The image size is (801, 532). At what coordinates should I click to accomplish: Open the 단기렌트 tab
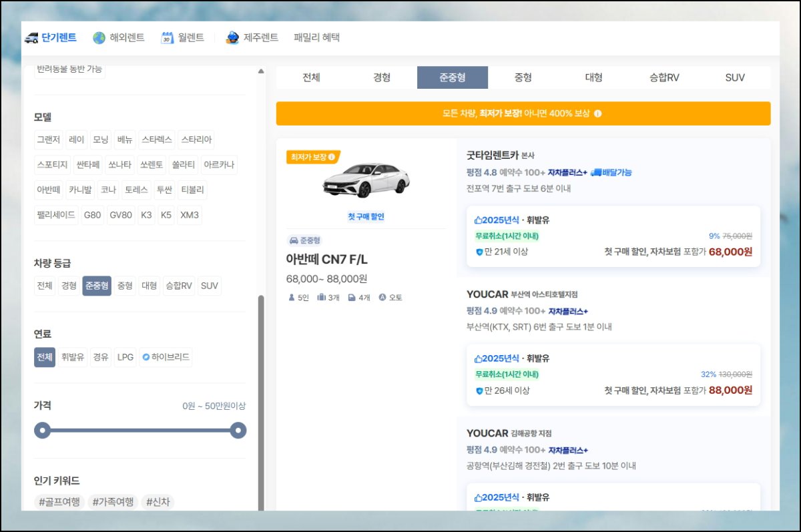coord(51,38)
